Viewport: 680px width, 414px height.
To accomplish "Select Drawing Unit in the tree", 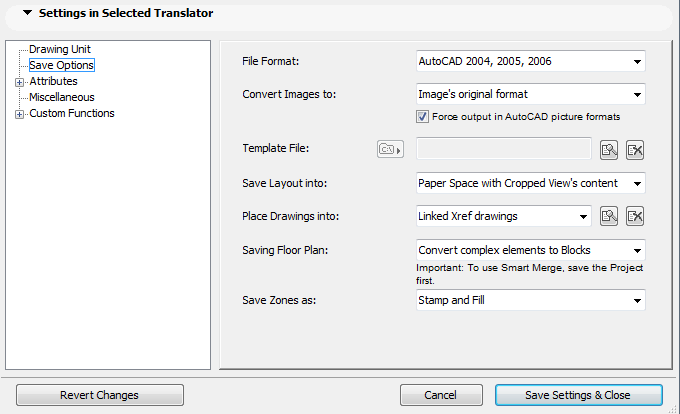I will click(x=60, y=49).
